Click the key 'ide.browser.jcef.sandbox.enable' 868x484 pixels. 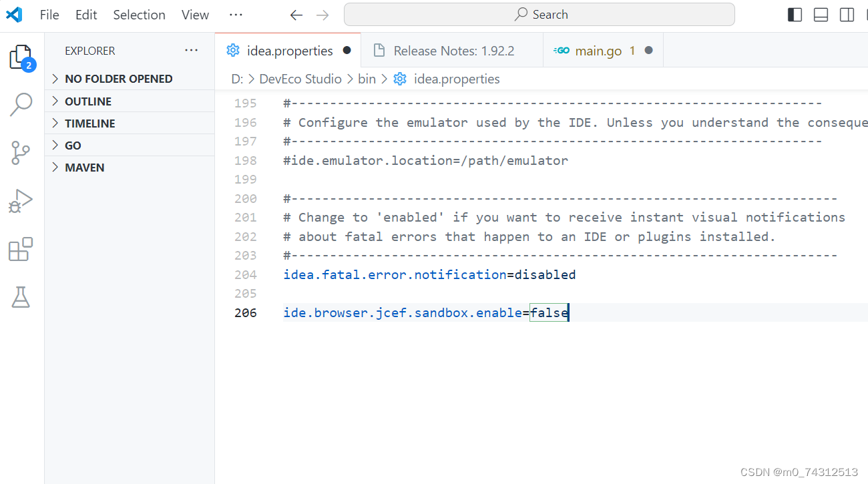tap(403, 312)
